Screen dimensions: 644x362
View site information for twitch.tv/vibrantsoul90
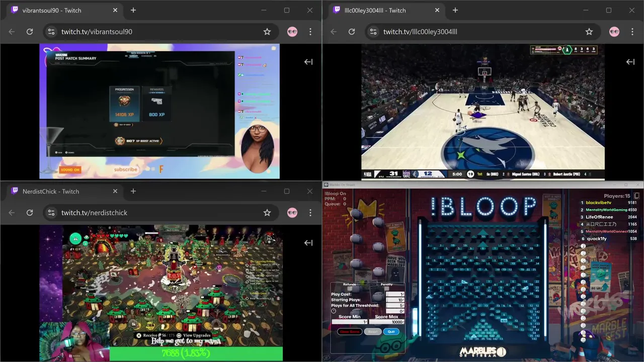51,32
